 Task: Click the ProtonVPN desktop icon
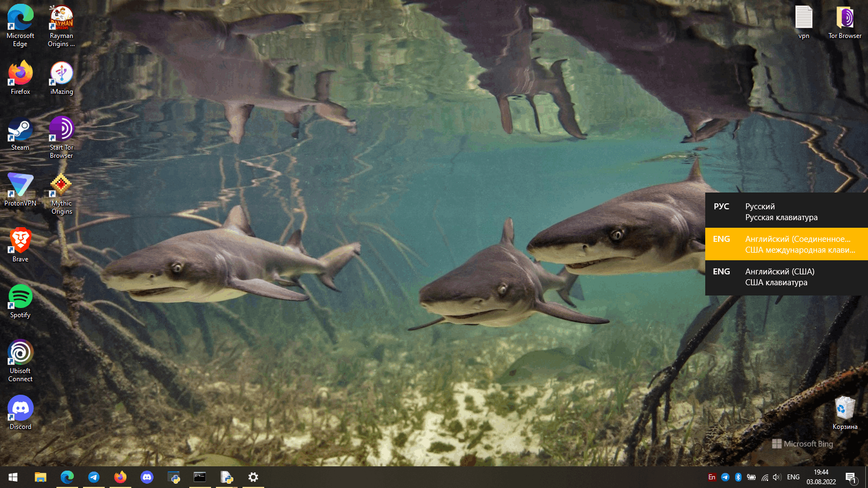click(x=20, y=189)
